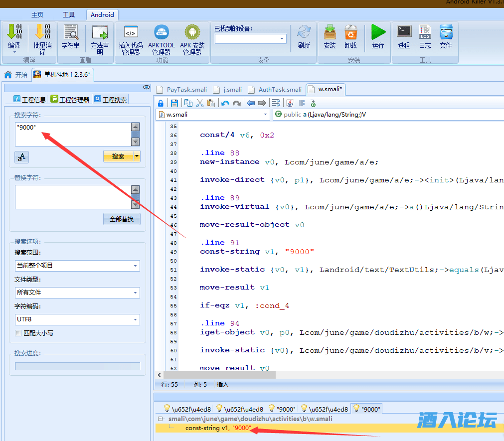Viewport: 504px width, 441px height.
Task: Select the 工具 ribbon tab
Action: (69, 14)
